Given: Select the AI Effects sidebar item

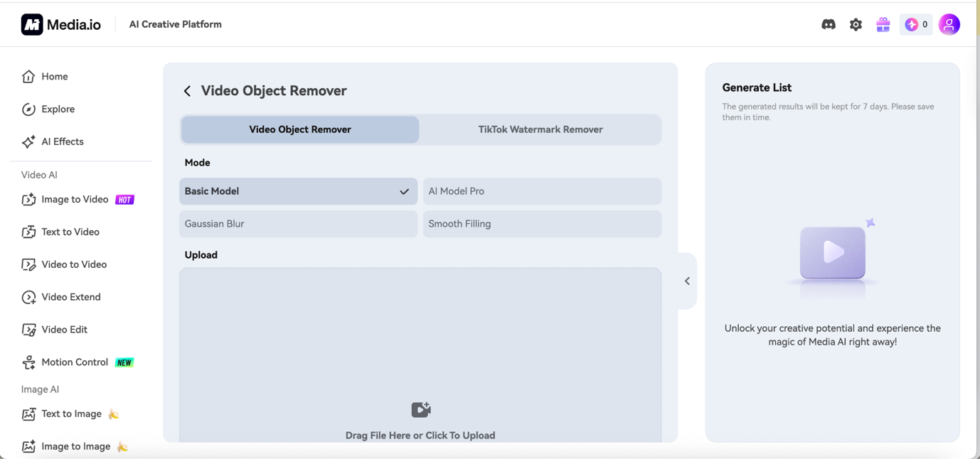Looking at the screenshot, I should (x=62, y=141).
